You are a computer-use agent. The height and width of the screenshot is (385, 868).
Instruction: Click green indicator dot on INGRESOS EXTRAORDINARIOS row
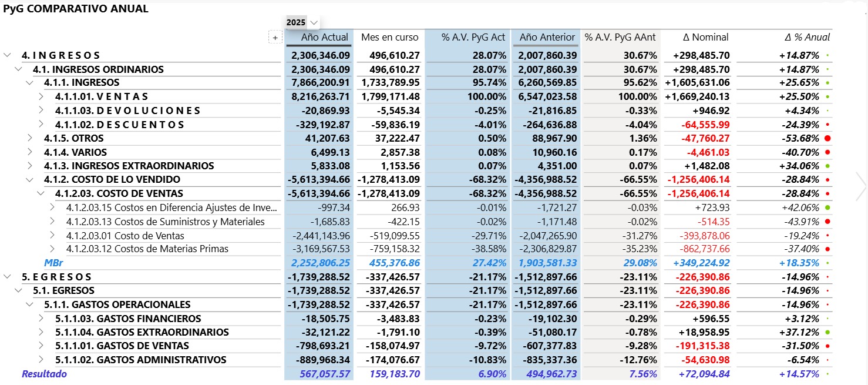827,166
